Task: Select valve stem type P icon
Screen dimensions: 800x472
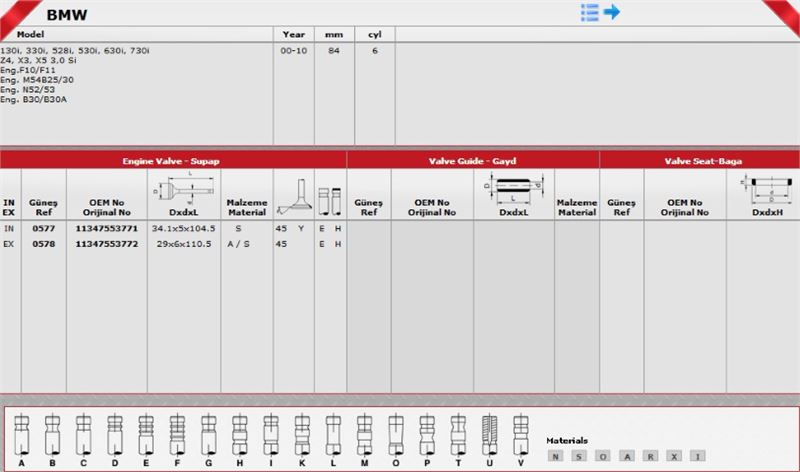Action: coord(427,435)
